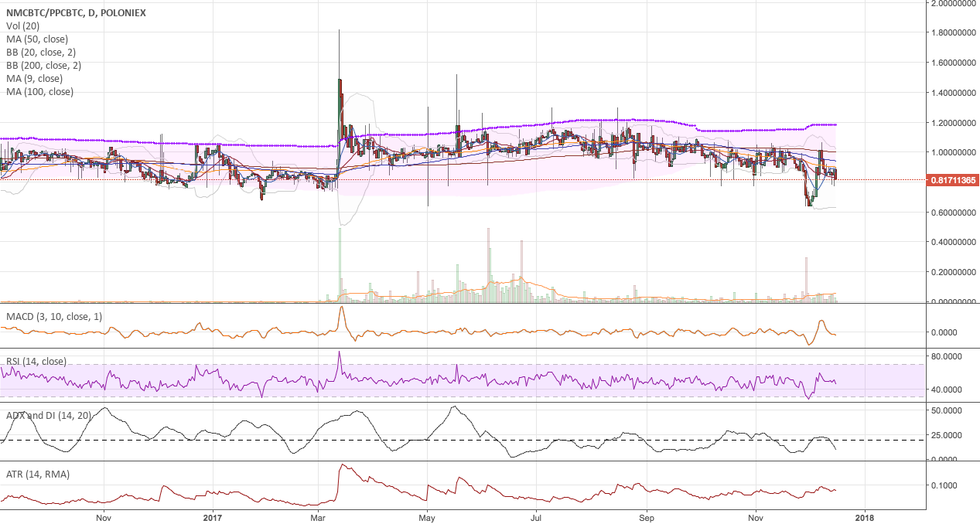
Task: Click the 0.20000000 price axis label
Action: (953, 272)
